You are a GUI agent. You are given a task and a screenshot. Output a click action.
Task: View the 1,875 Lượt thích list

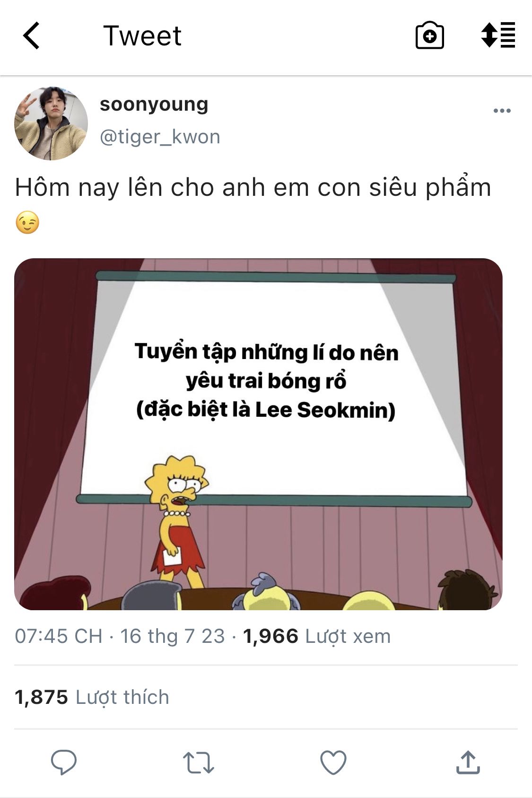coord(92,697)
